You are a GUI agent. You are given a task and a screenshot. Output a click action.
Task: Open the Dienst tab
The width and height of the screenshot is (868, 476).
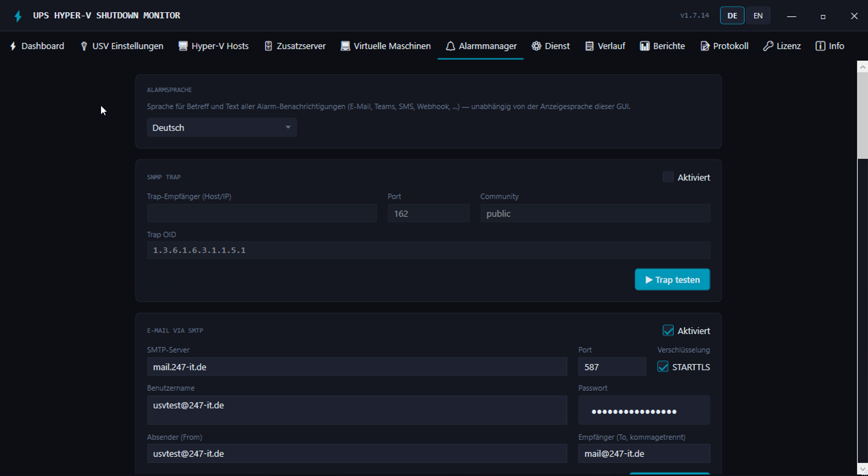coord(550,46)
